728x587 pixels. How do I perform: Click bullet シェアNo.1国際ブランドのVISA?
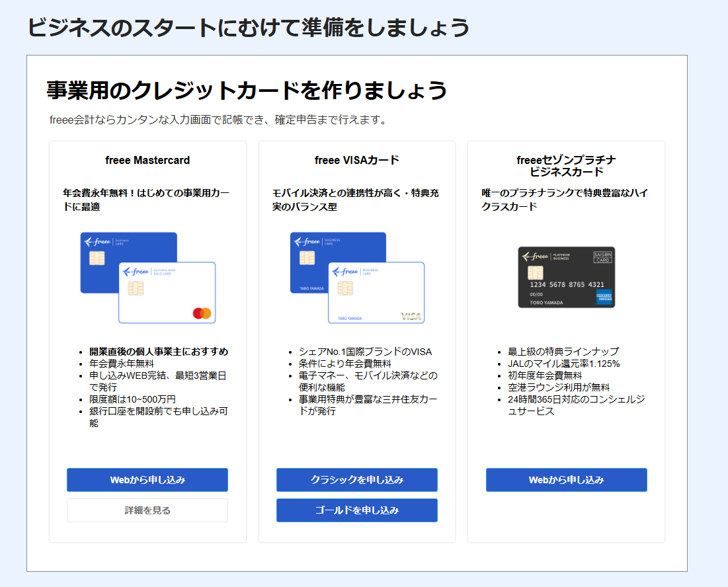point(366,352)
